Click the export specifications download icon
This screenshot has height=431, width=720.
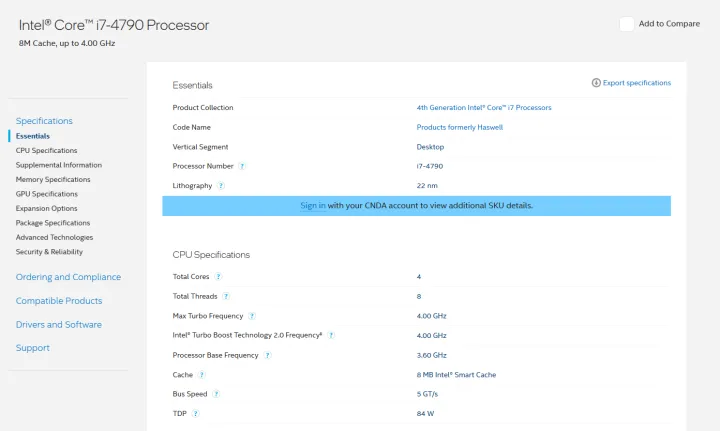point(596,83)
